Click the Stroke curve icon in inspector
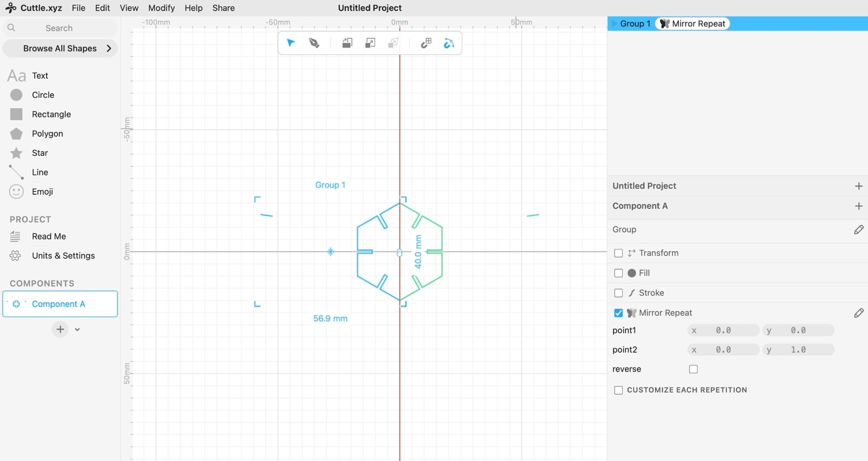The width and height of the screenshot is (868, 461). point(632,293)
